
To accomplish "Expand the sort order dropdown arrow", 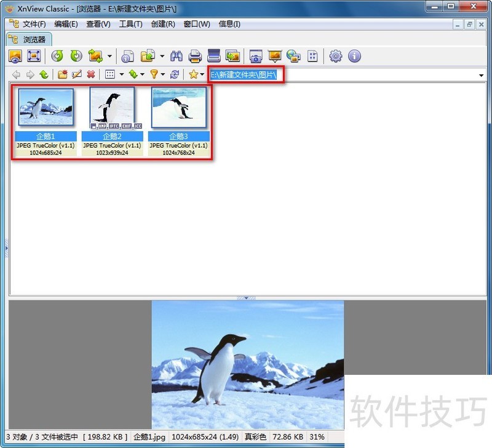I will point(142,74).
